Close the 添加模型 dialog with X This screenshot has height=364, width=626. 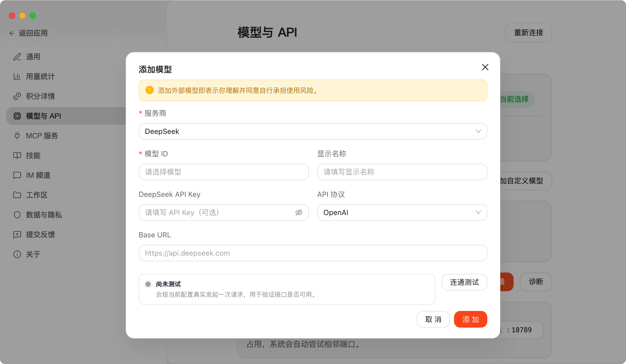point(485,67)
